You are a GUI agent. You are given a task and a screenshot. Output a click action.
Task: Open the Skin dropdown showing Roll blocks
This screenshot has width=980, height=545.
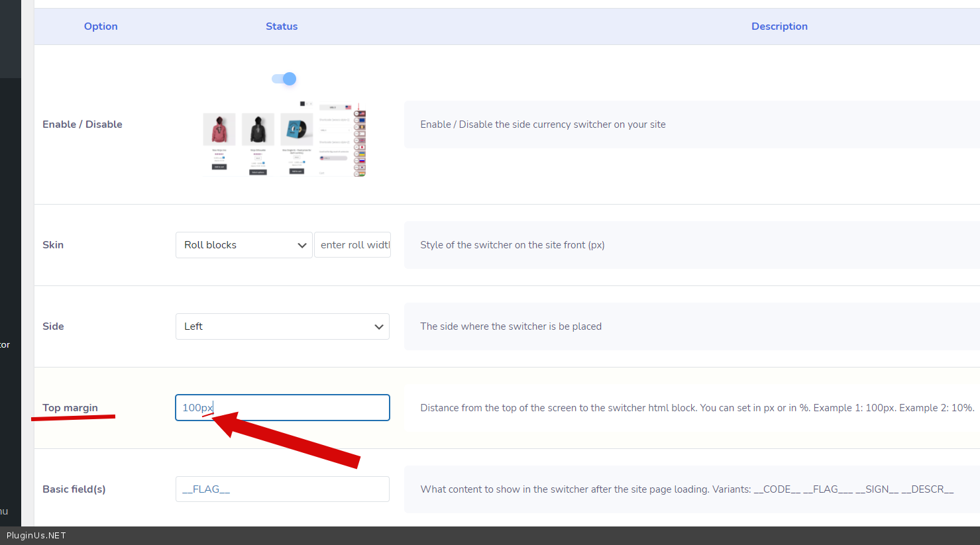(x=243, y=245)
